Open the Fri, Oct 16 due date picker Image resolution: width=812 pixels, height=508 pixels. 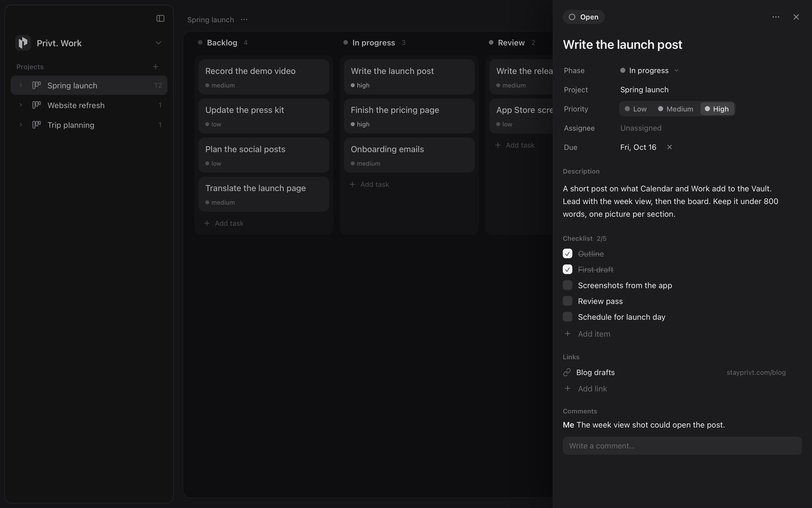[638, 147]
